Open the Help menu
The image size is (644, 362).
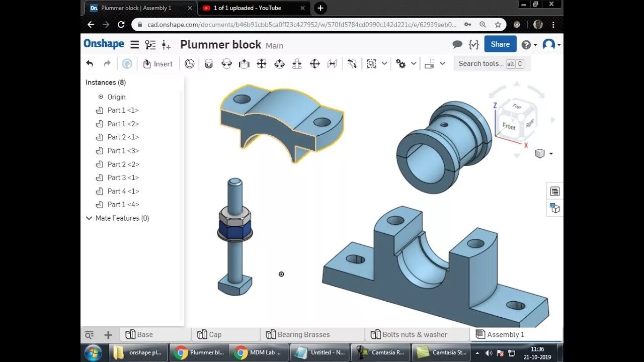529,45
